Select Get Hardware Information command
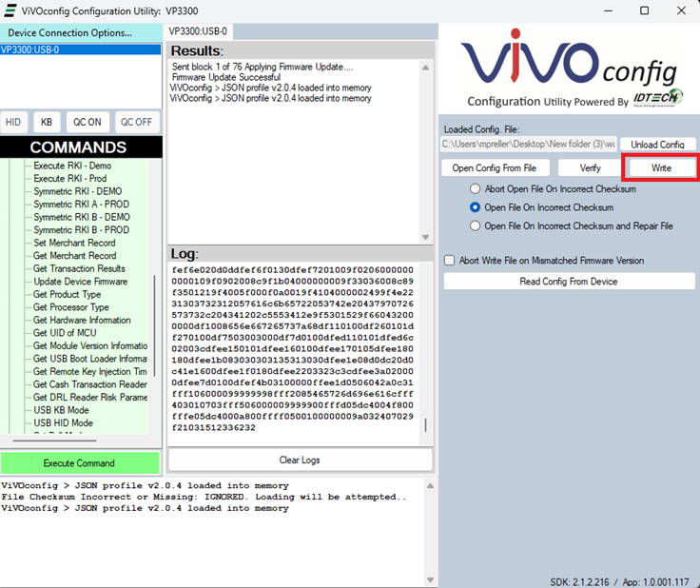700x588 pixels. pyautogui.click(x=84, y=321)
